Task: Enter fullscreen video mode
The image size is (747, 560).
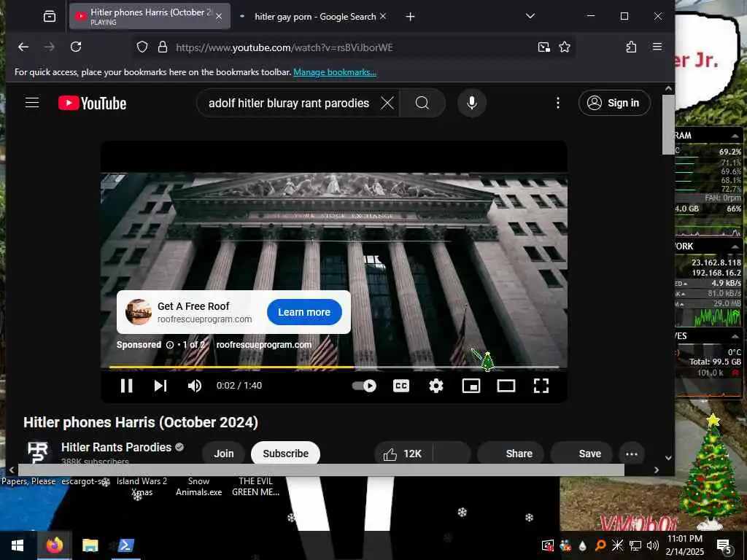Action: [541, 386]
